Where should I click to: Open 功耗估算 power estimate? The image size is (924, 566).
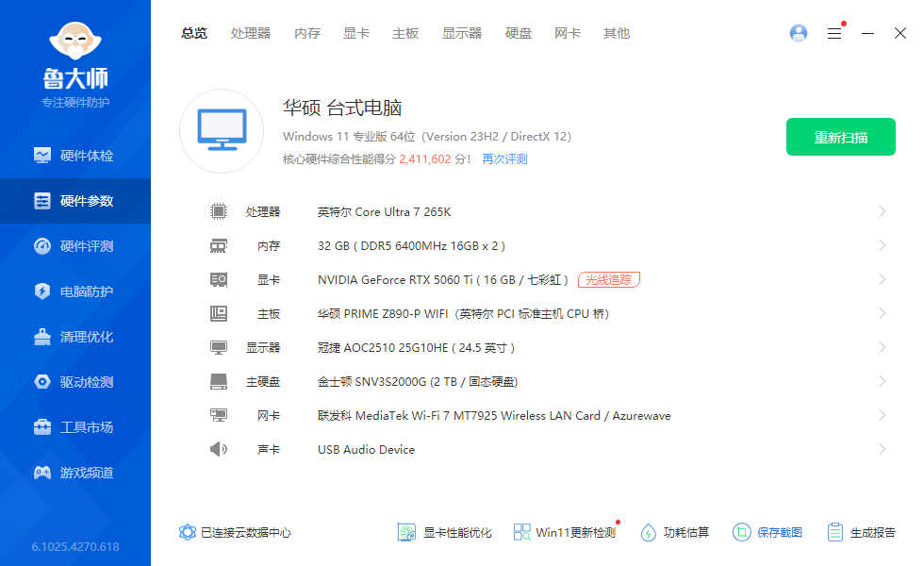[675, 532]
